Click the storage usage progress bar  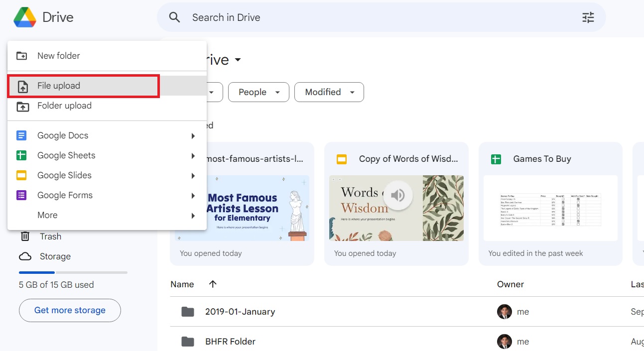(x=73, y=272)
